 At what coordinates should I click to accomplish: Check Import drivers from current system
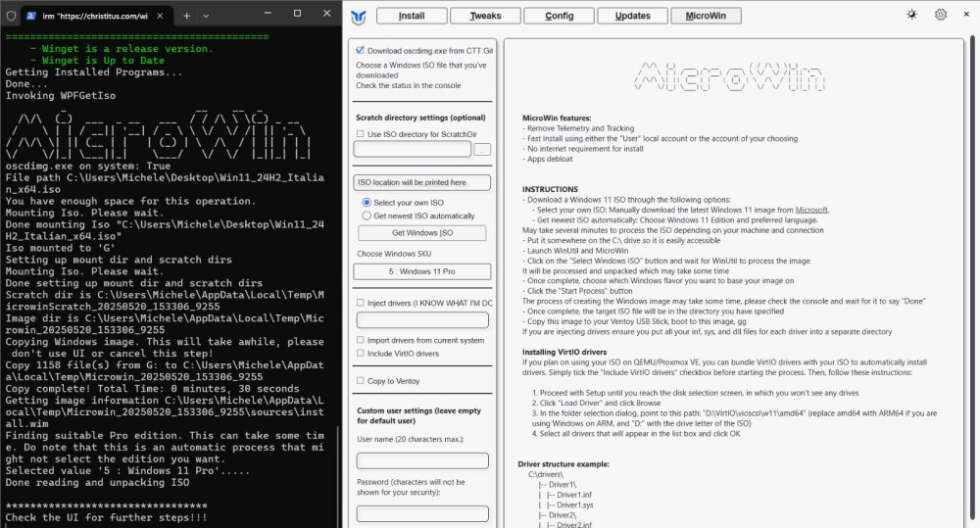coord(360,340)
